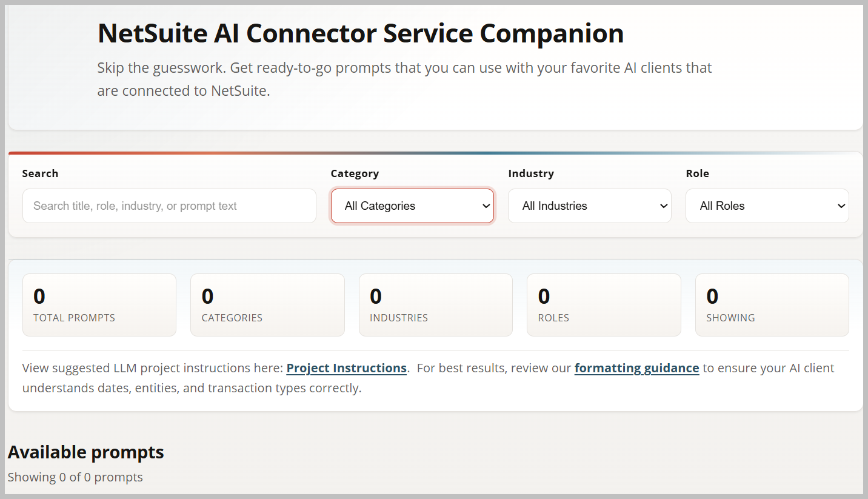The image size is (868, 499).
Task: Click the Role dropdown chevron arrow
Action: click(841, 206)
